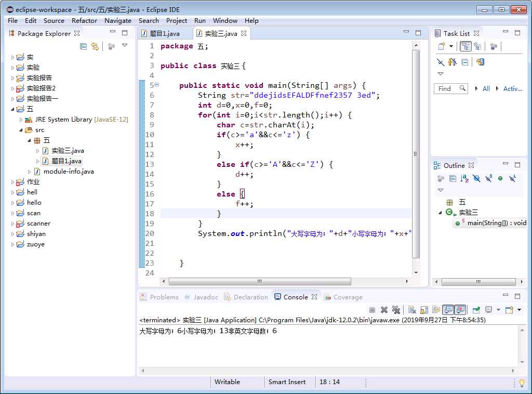This screenshot has height=394, width=532.
Task: Toggle Scheduled presentation in Task List
Action: point(477,46)
